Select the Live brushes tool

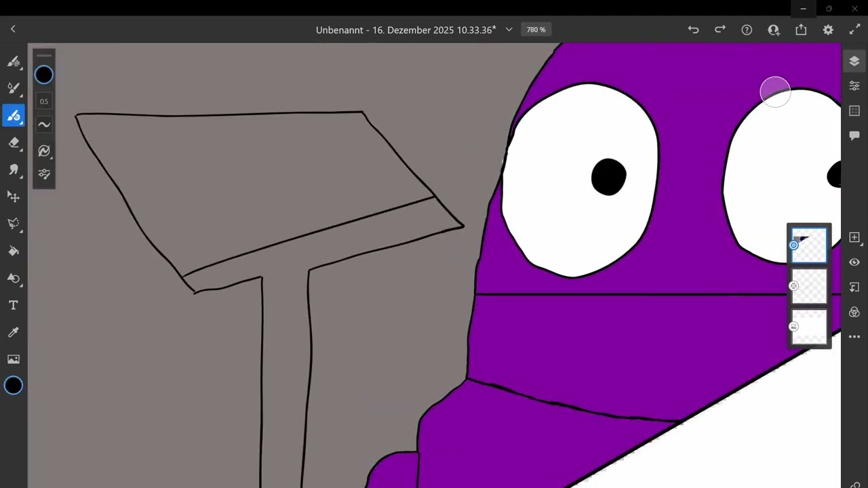pyautogui.click(x=14, y=88)
